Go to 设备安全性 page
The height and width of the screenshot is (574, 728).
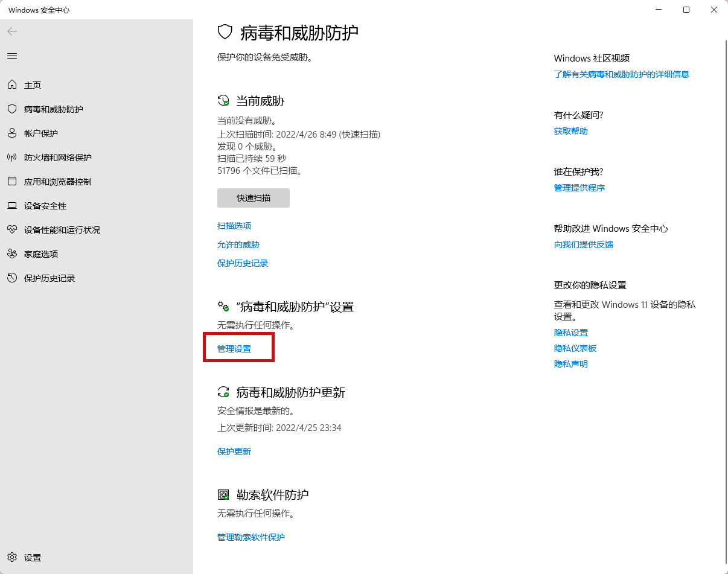pos(45,206)
